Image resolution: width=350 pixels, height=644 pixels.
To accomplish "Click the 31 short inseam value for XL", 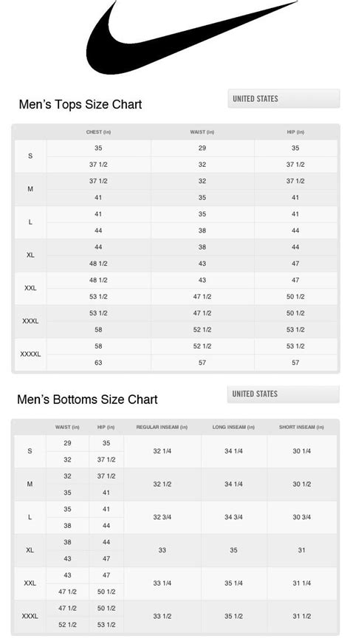I will click(301, 550).
